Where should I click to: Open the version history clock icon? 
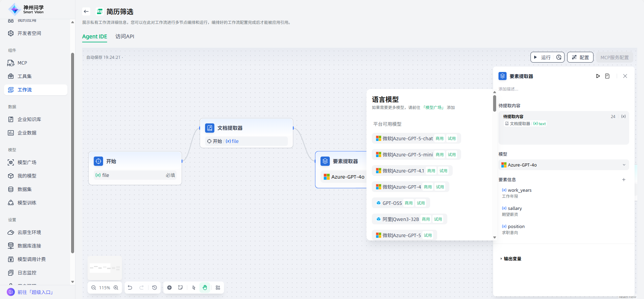click(155, 288)
